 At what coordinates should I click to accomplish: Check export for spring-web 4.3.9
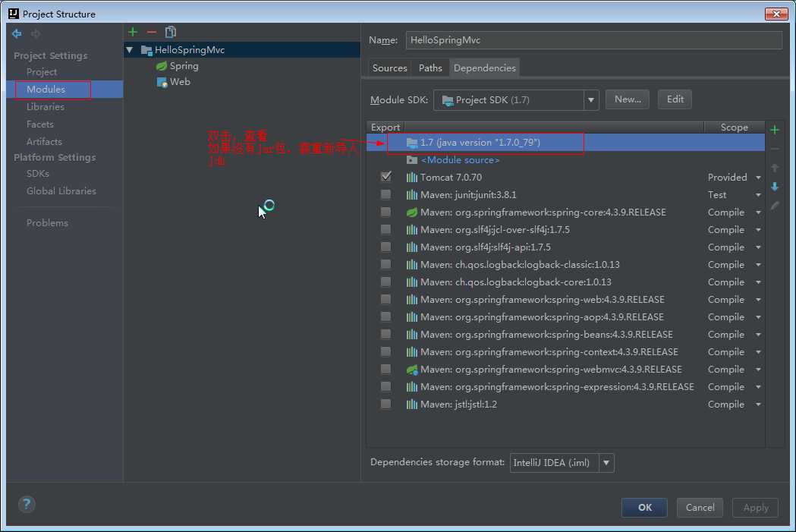385,299
